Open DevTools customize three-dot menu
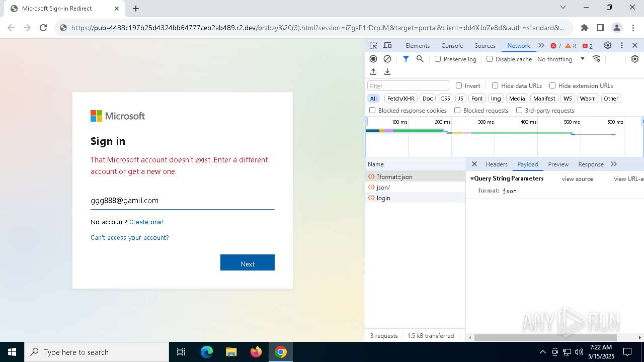 click(x=622, y=45)
